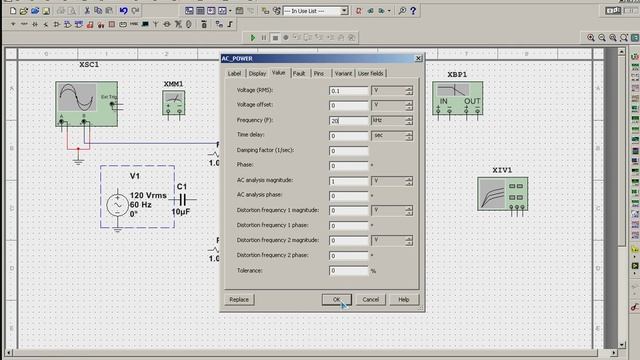The height and width of the screenshot is (360, 640).
Task: Undo the last action
Action: [124, 11]
